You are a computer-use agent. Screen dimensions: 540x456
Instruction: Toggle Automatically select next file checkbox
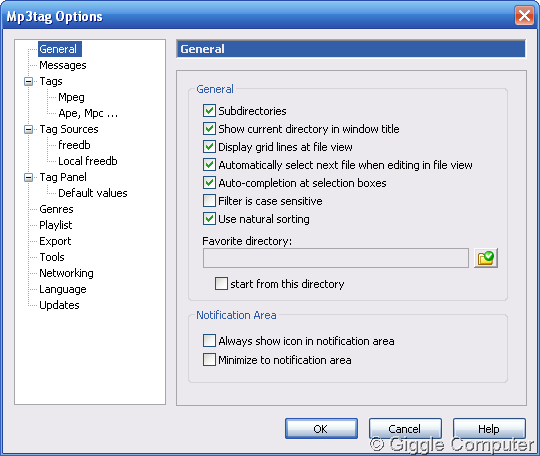pyautogui.click(x=209, y=165)
